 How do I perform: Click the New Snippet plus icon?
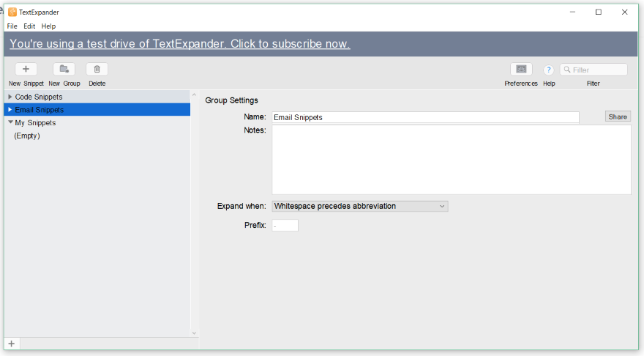click(x=26, y=69)
